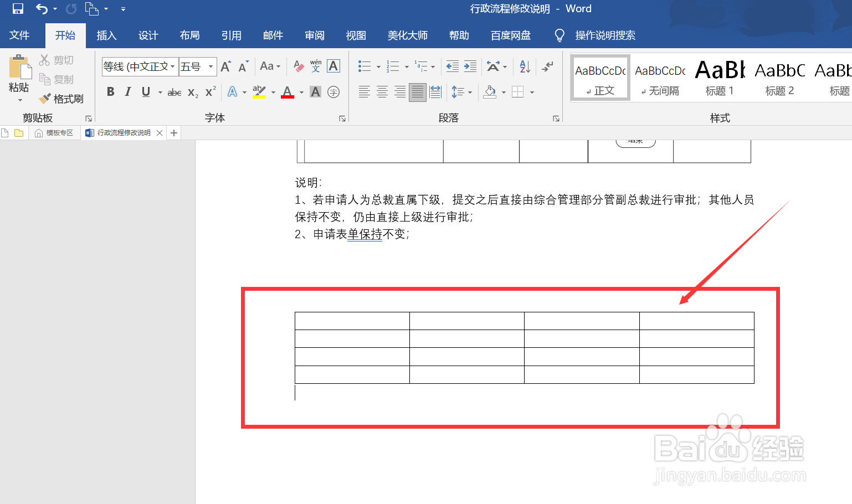This screenshot has height=504, width=852.
Task: Apply the 标题 1 style
Action: click(x=719, y=78)
